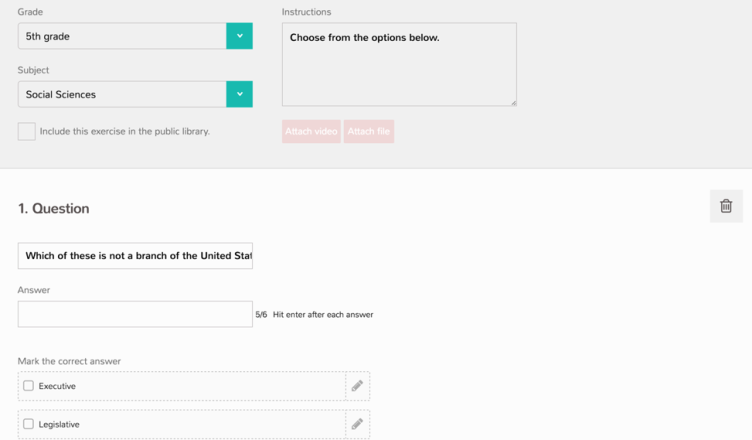The width and height of the screenshot is (752, 440).
Task: Click the empty Answer input field
Action: coord(135,314)
